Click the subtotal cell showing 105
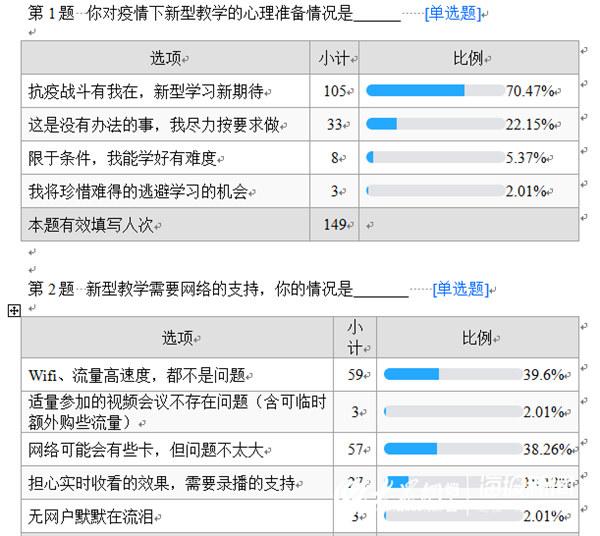Screen dimensions: 600x536 pos(334,91)
